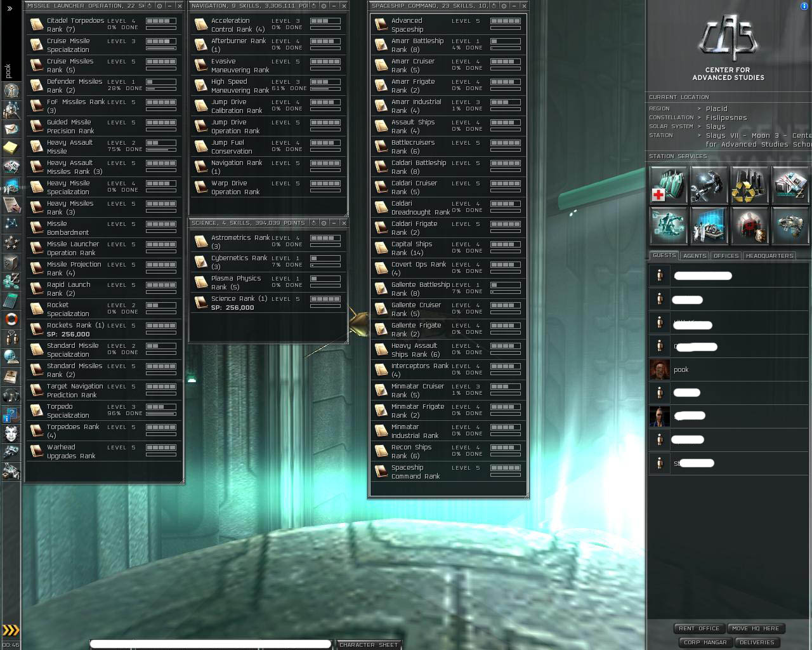Image resolution: width=812 pixels, height=650 pixels.
Task: Click the Rent Office button
Action: (699, 628)
